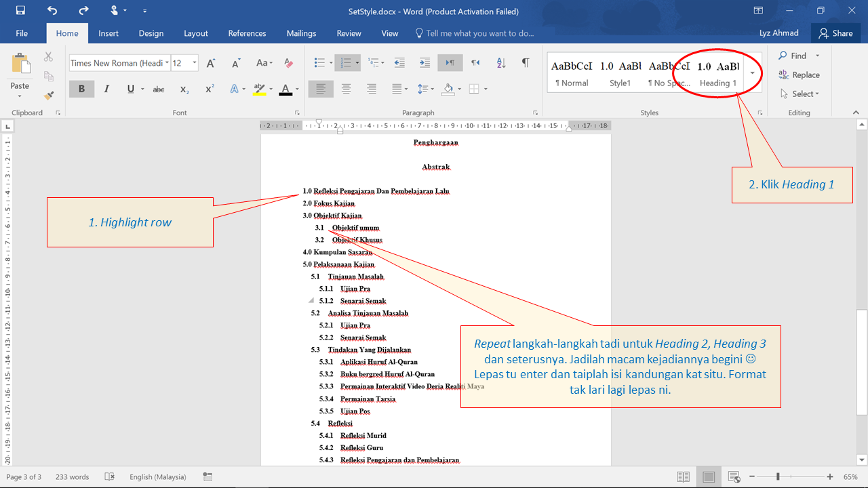This screenshot has width=868, height=488.
Task: Toggle Show/Hide paragraph marks
Action: point(525,62)
